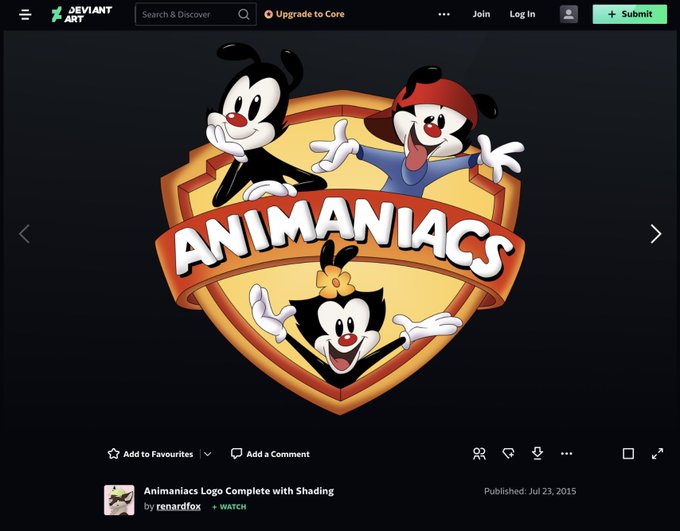Open deviation more actions dots
This screenshot has width=680, height=531.
(x=566, y=454)
